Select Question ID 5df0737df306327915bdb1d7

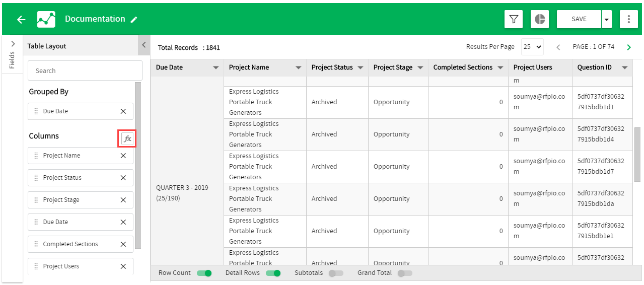click(x=602, y=167)
